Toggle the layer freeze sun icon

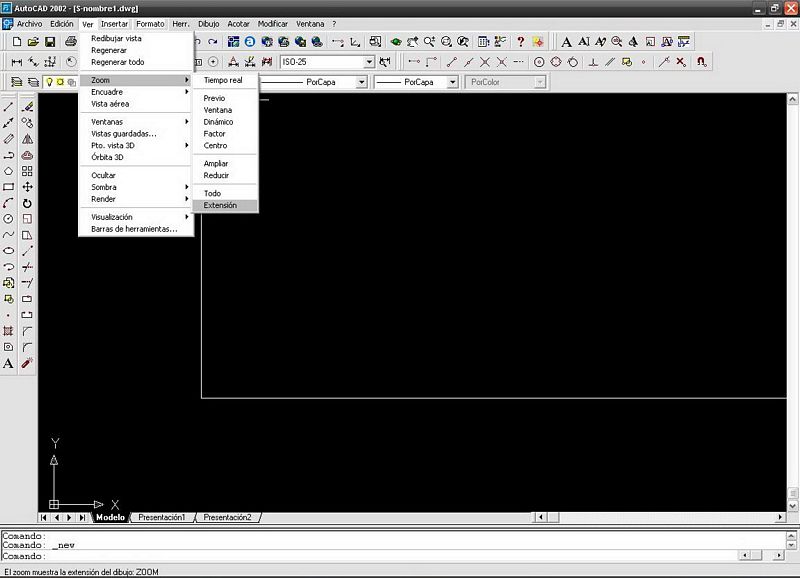tap(60, 82)
